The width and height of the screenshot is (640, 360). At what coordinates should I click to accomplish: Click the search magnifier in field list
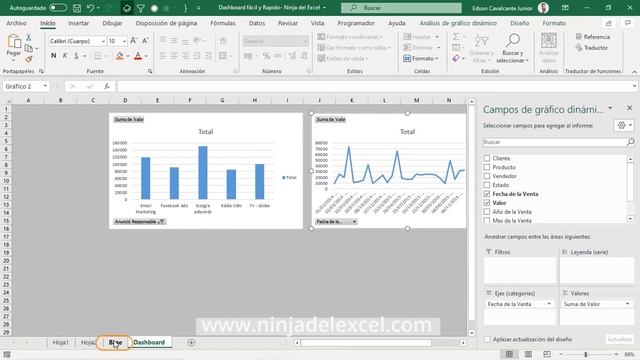pyautogui.click(x=630, y=142)
